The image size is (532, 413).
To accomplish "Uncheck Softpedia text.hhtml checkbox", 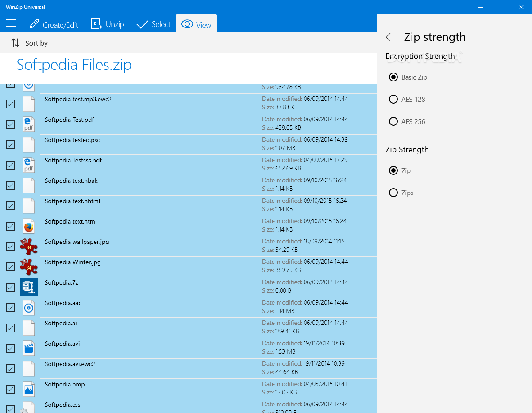I will (10, 206).
